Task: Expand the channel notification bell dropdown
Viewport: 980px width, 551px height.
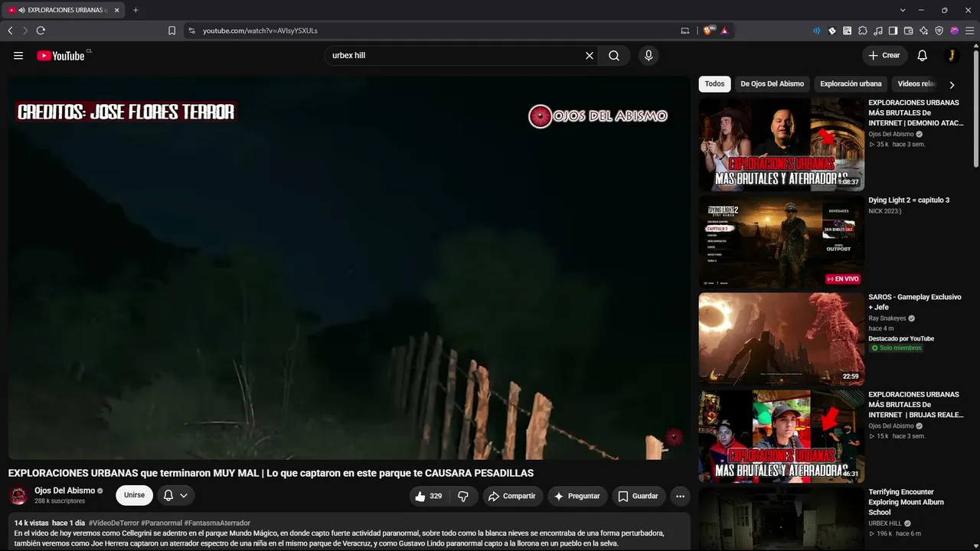Action: point(176,495)
